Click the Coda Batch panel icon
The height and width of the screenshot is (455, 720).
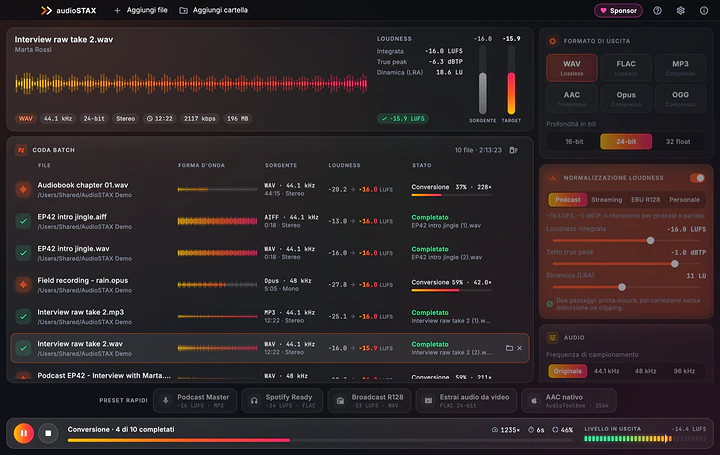(x=21, y=150)
